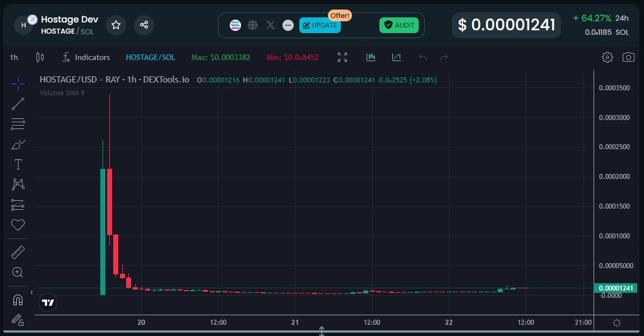Open the Fibonacci retracement tool
Viewport: 644px width, 336px height.
(18, 124)
